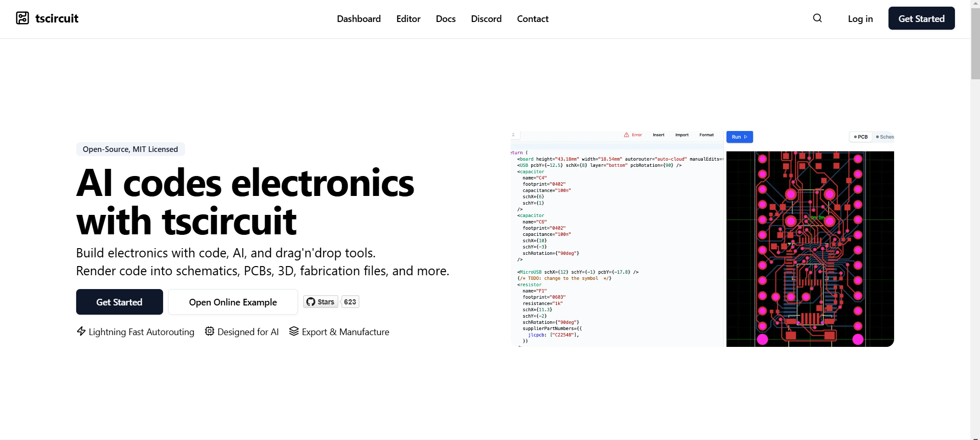The height and width of the screenshot is (440, 980).
Task: Click the Log in link
Action: click(x=860, y=19)
